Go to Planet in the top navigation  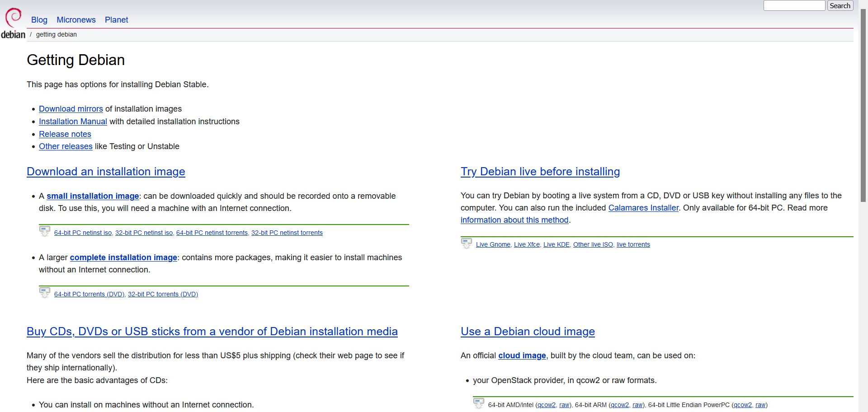117,20
